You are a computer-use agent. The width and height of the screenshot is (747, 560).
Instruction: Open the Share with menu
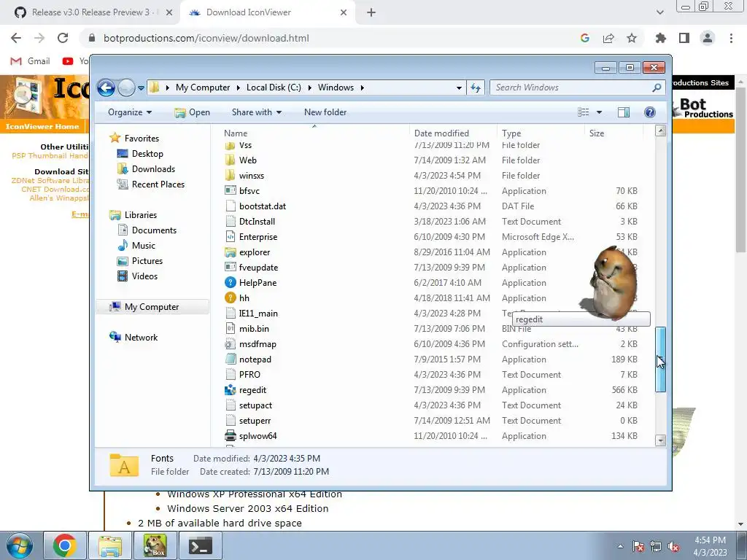(256, 112)
